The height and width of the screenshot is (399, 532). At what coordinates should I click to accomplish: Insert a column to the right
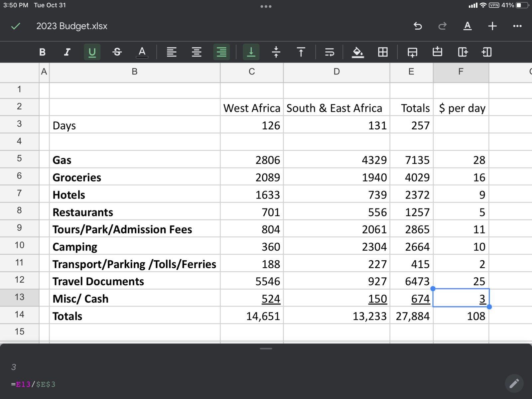tap(463, 52)
